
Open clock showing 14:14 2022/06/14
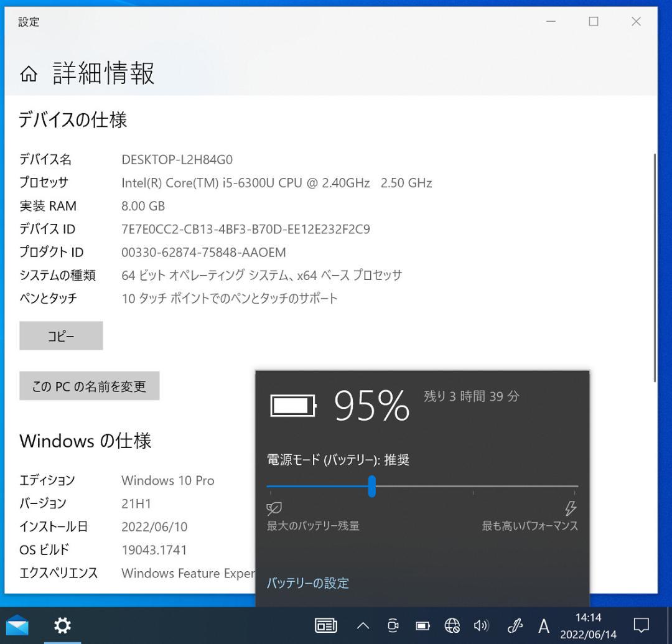pyautogui.click(x=588, y=626)
